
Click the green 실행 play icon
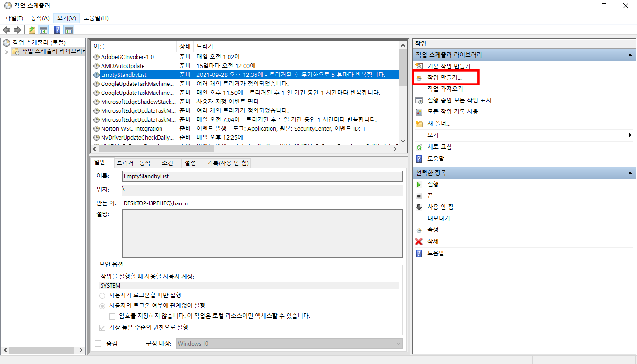[x=419, y=185]
